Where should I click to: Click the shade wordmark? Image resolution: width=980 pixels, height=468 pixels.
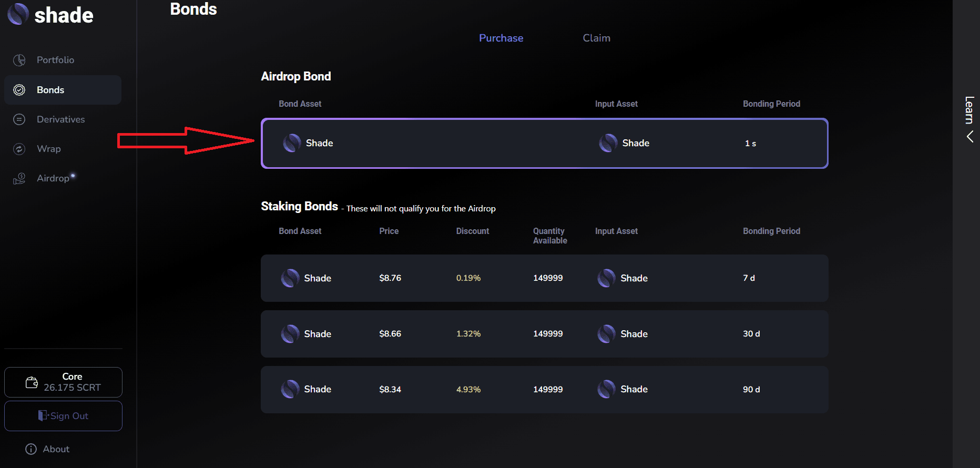(x=64, y=15)
